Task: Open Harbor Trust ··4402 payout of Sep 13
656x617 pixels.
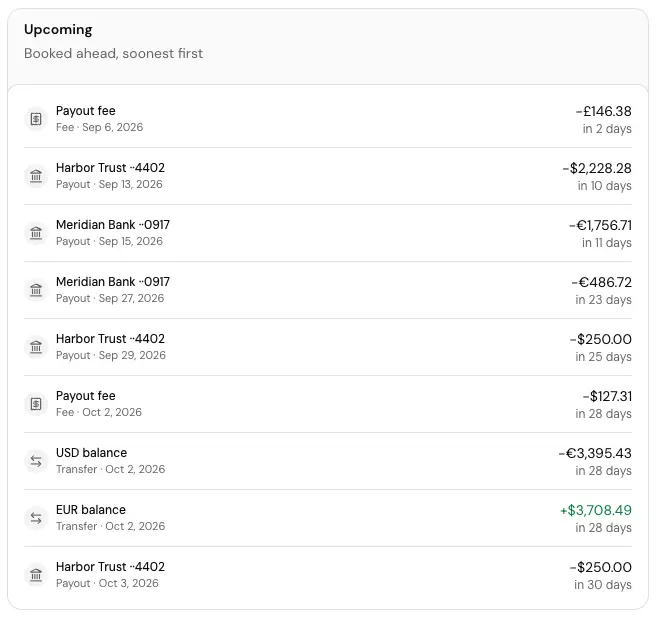Action: [328, 176]
